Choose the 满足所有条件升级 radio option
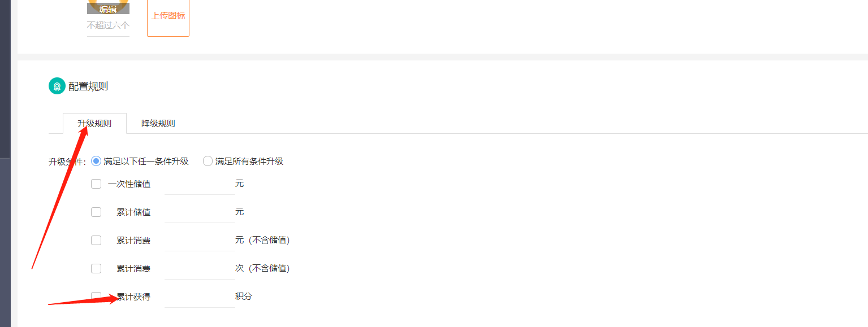868x327 pixels. 208,161
